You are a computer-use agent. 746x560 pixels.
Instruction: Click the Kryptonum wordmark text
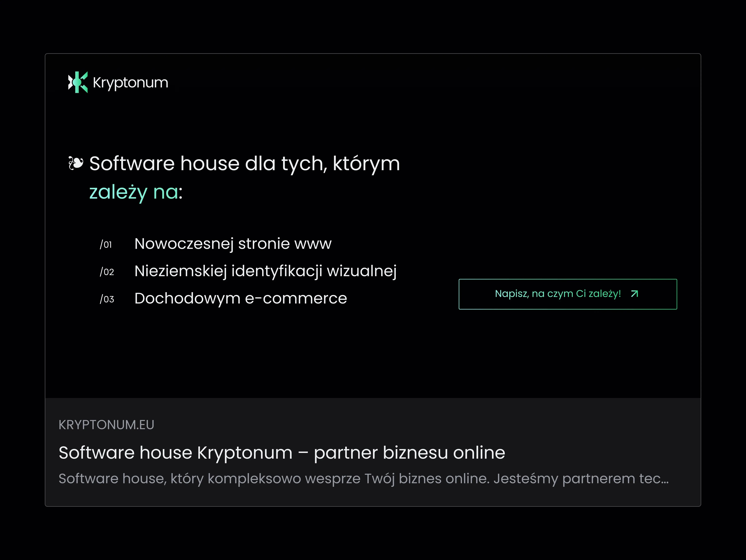click(131, 83)
